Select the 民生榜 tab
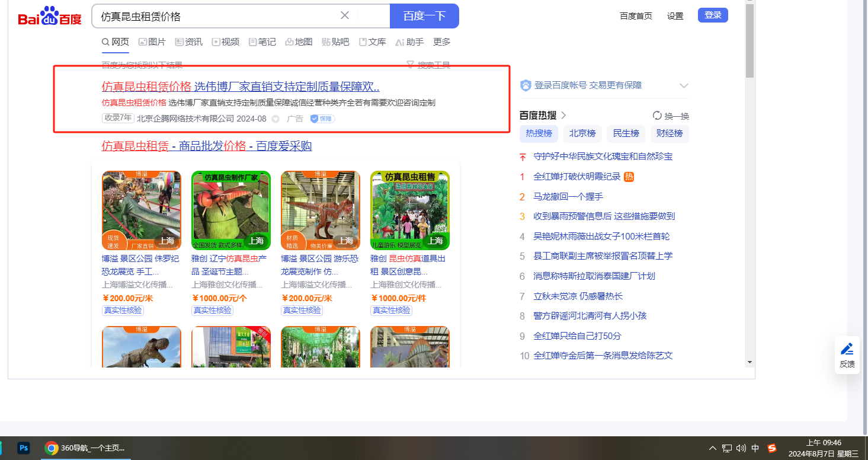The height and width of the screenshot is (460, 868). pos(626,133)
